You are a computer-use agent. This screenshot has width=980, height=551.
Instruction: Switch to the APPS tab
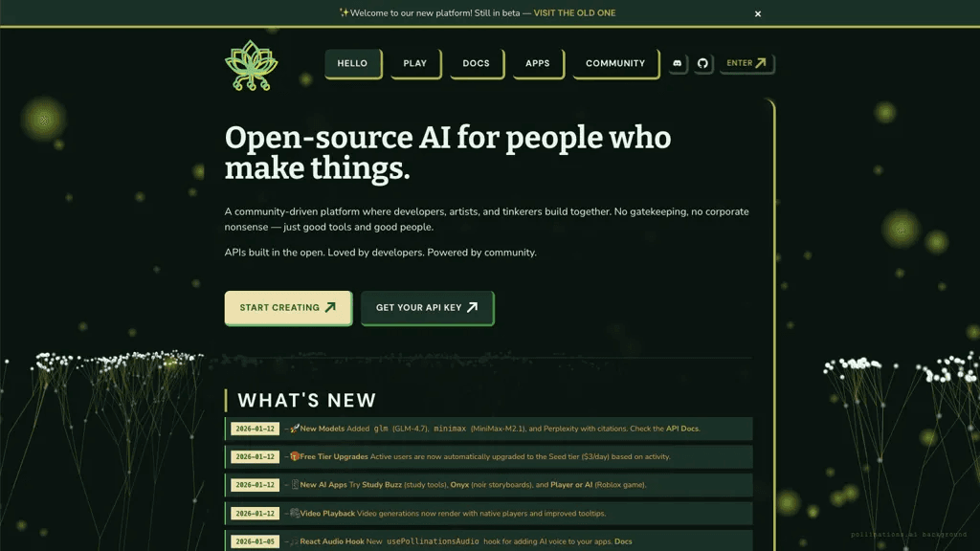click(538, 63)
